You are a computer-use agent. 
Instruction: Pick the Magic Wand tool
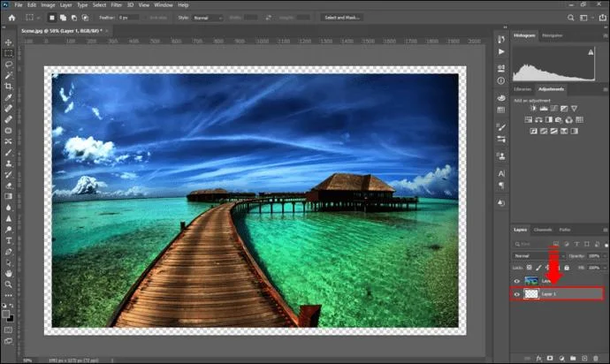click(9, 74)
